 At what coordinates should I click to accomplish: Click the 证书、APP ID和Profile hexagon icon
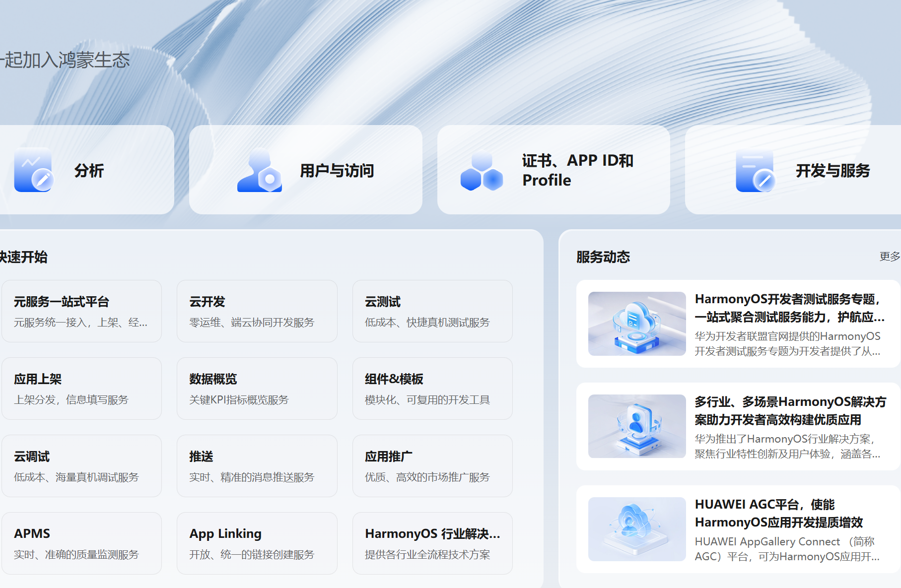pyautogui.click(x=482, y=170)
